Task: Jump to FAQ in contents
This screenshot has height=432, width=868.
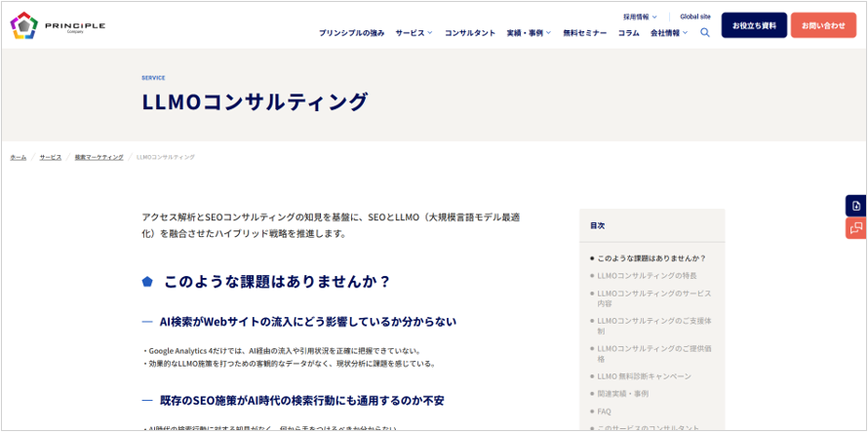Action: click(x=604, y=412)
